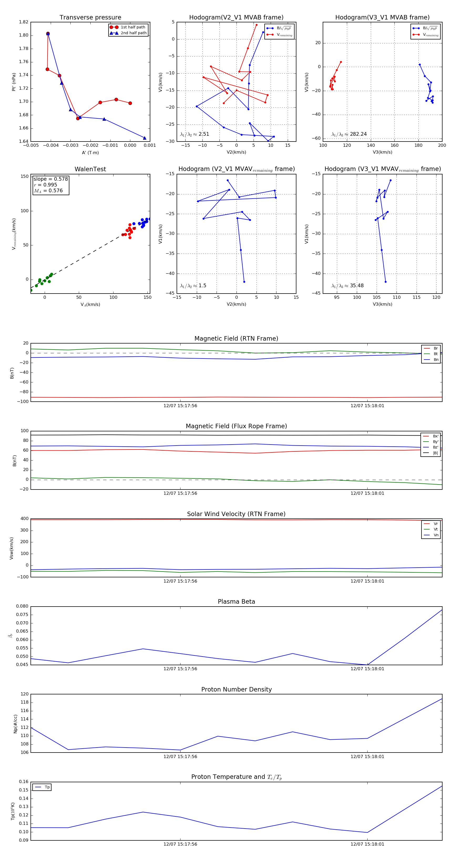This screenshot has width=473, height=868.
Task: Click the red Br line in RTN plot
Action: point(236,397)
